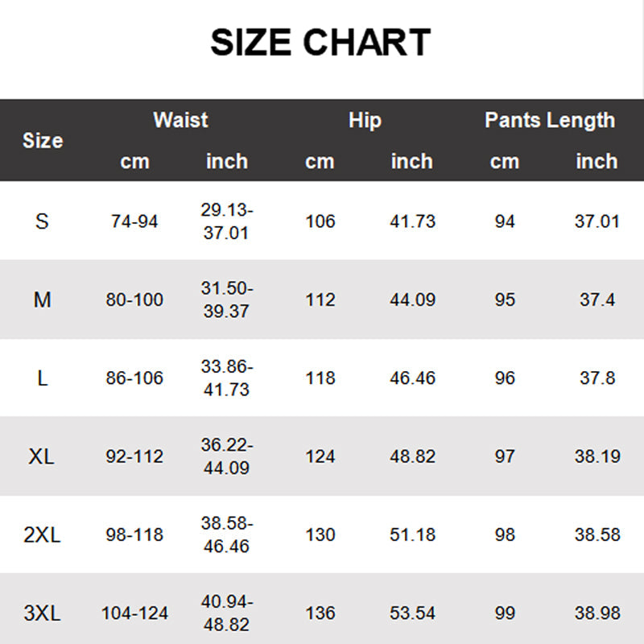
Task: Select the 51.18 hip inch cell
Action: [x=412, y=535]
